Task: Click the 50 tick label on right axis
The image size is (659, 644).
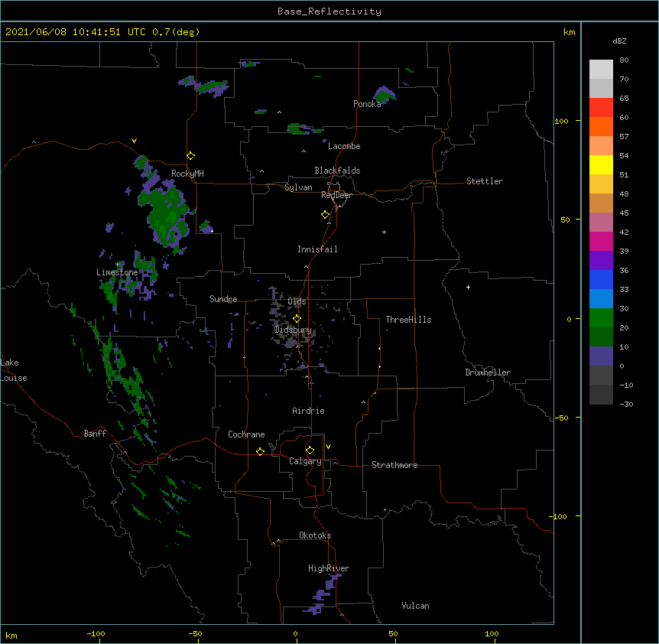Action: coord(565,220)
